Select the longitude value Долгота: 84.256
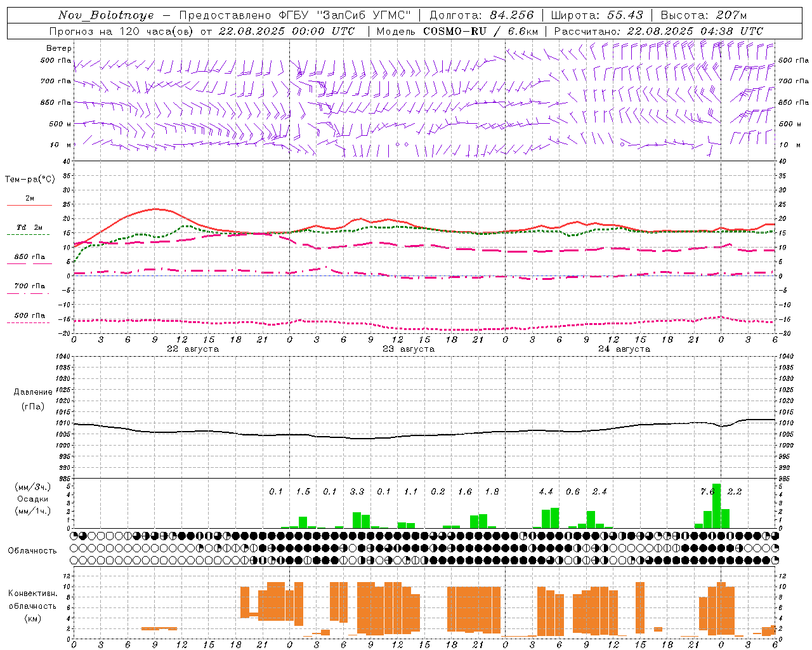Viewport: 812px width, 650px height. click(x=482, y=15)
